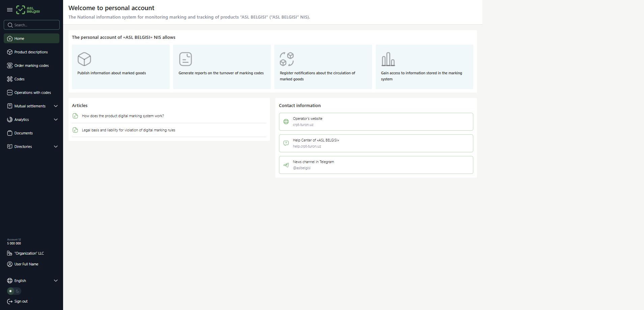Open the "Organization" LLC entry
Image resolution: width=644 pixels, height=310 pixels.
coord(29,253)
